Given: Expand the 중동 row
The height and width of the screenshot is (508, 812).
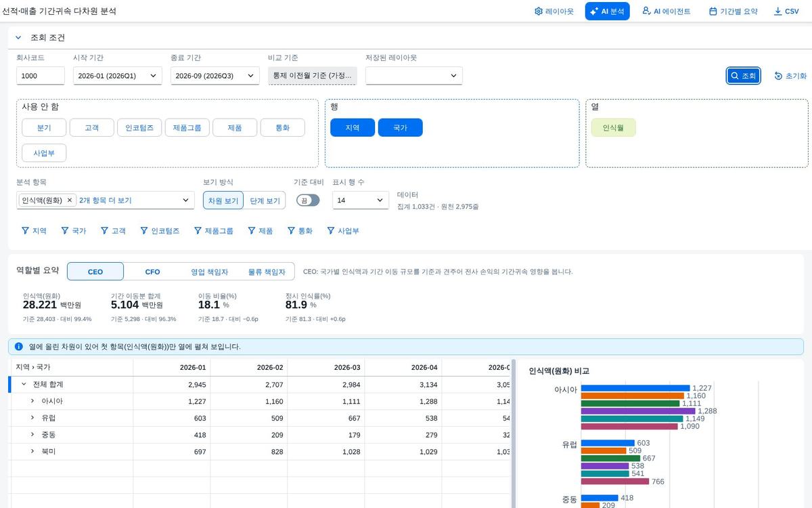Looking at the screenshot, I should point(32,434).
